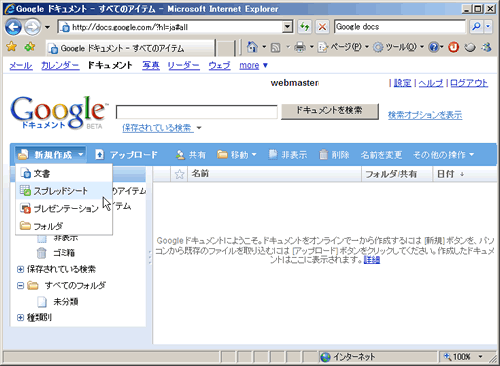Refresh the page with the green arrows icon

pos(305,27)
